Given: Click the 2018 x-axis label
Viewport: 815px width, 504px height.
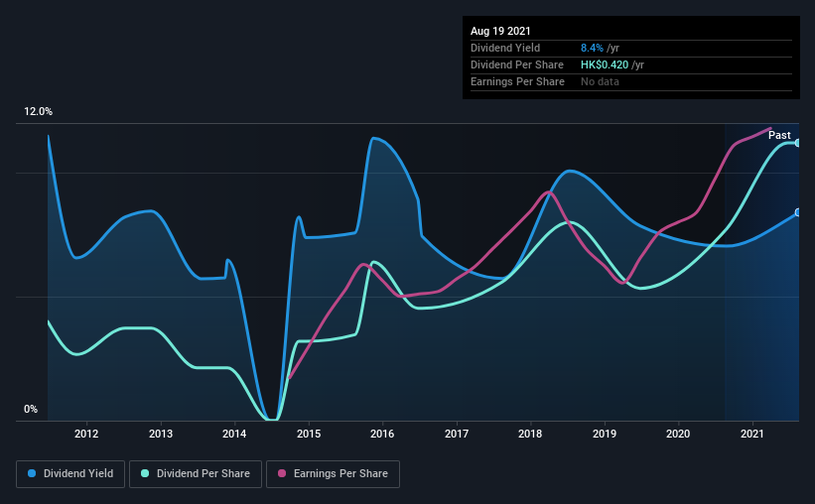Looking at the screenshot, I should (x=530, y=434).
